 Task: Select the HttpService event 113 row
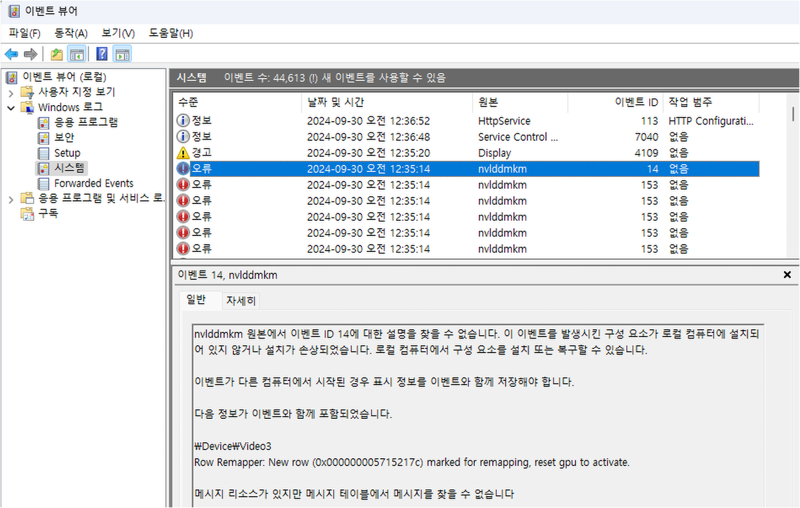[467, 121]
